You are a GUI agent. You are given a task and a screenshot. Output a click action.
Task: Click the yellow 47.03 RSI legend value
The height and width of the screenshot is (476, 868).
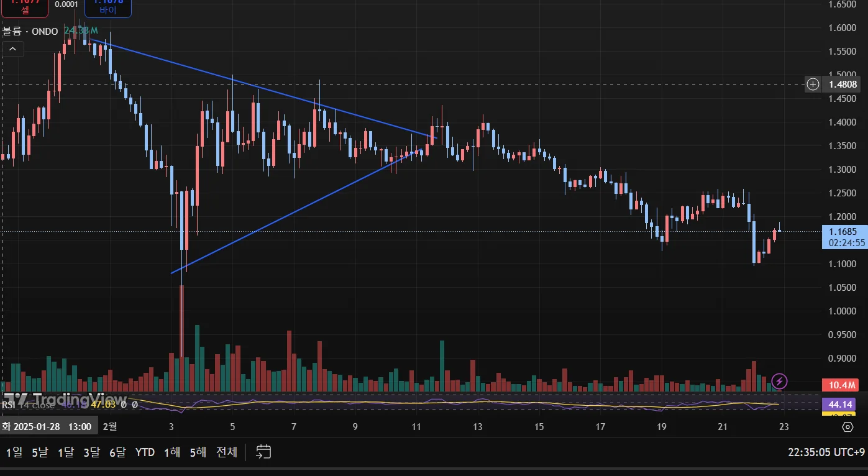103,405
